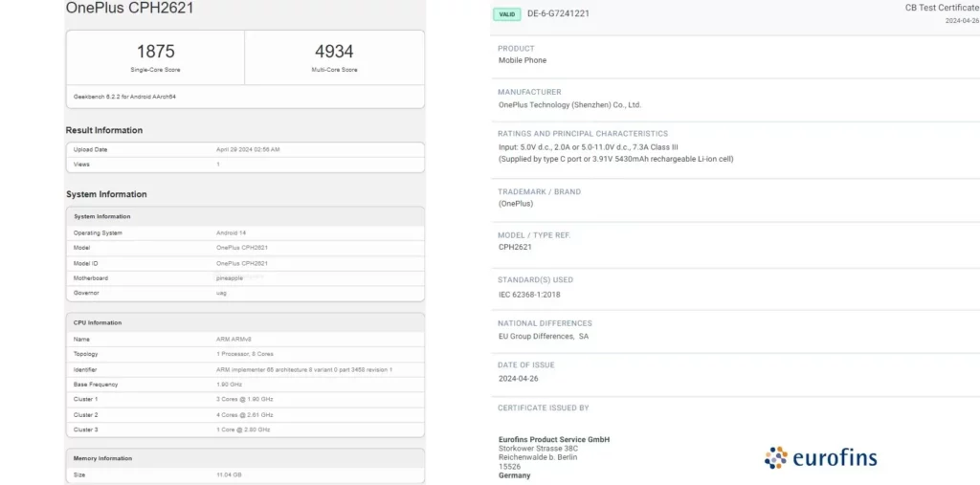Click the Mobile Phone product value
This screenshot has width=980, height=485.
pos(523,60)
